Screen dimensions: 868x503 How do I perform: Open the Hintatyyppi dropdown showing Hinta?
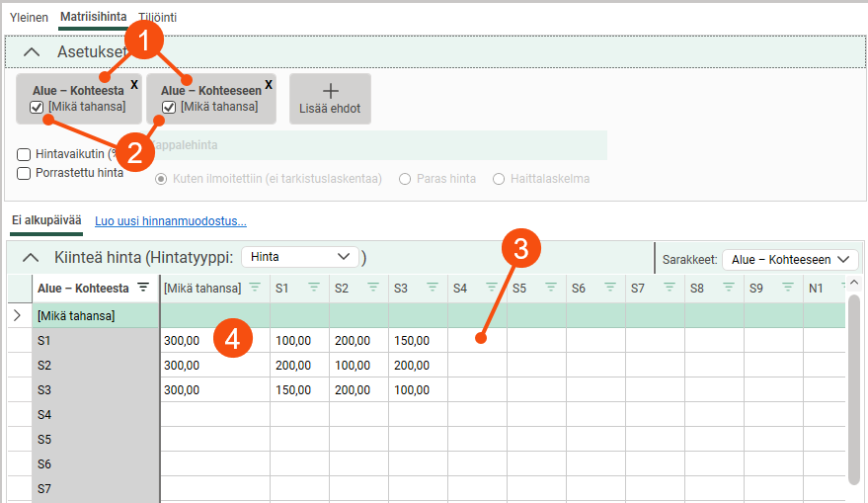[300, 257]
